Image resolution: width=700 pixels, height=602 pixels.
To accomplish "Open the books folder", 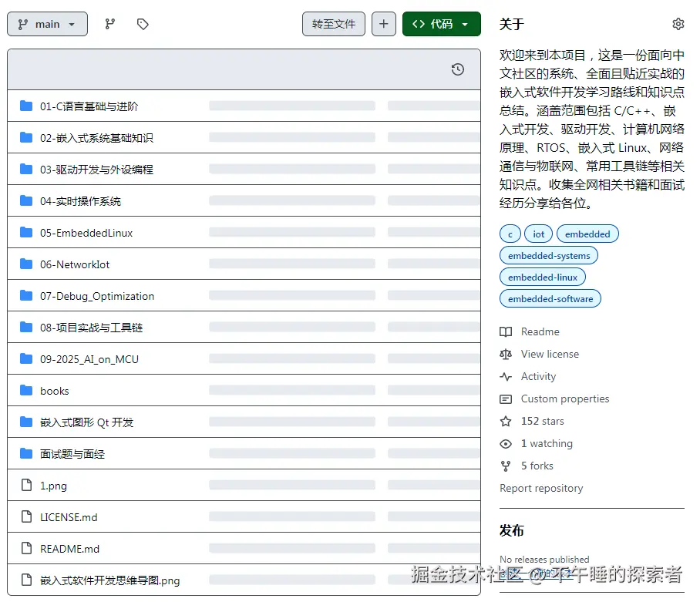I will pos(55,392).
